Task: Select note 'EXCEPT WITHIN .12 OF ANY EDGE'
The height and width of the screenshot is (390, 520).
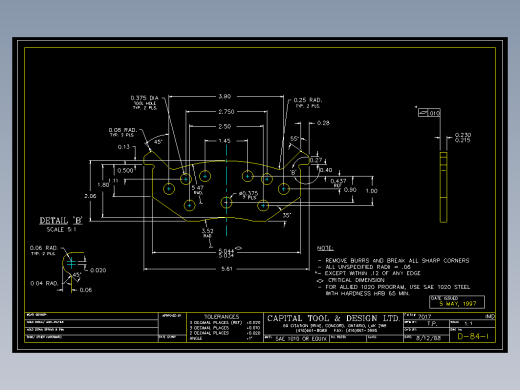Action: [373, 273]
